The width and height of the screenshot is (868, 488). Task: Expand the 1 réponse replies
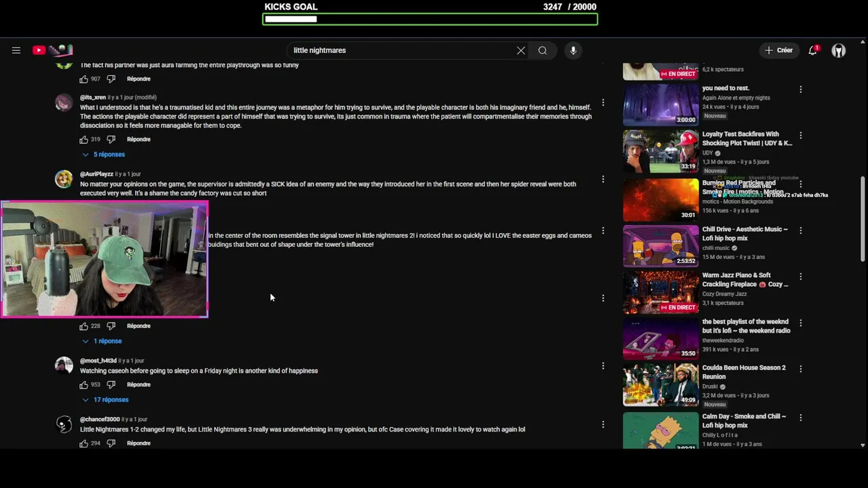102,341
